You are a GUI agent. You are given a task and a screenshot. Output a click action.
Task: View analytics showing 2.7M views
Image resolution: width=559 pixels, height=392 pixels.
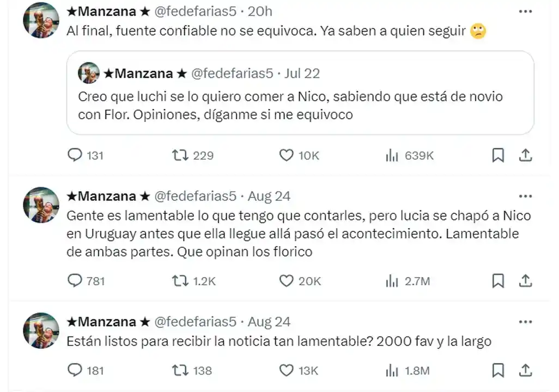click(392, 281)
